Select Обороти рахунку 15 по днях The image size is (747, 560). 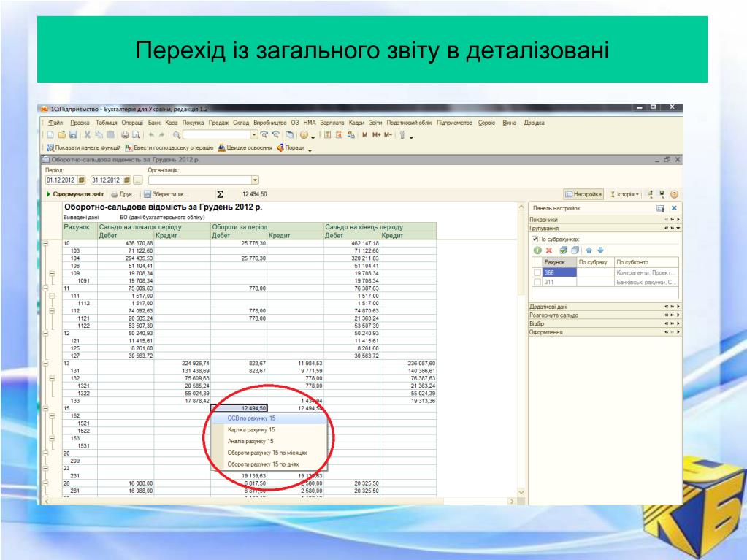[x=269, y=464]
